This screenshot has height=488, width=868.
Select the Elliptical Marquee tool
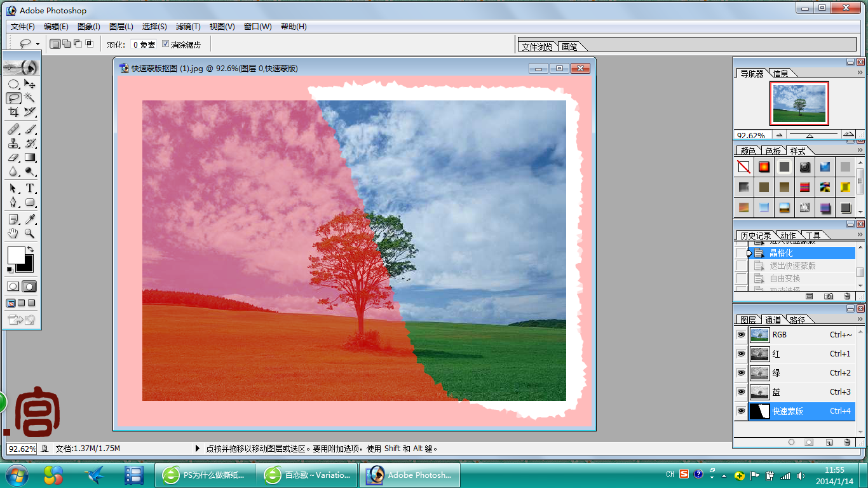[x=13, y=84]
